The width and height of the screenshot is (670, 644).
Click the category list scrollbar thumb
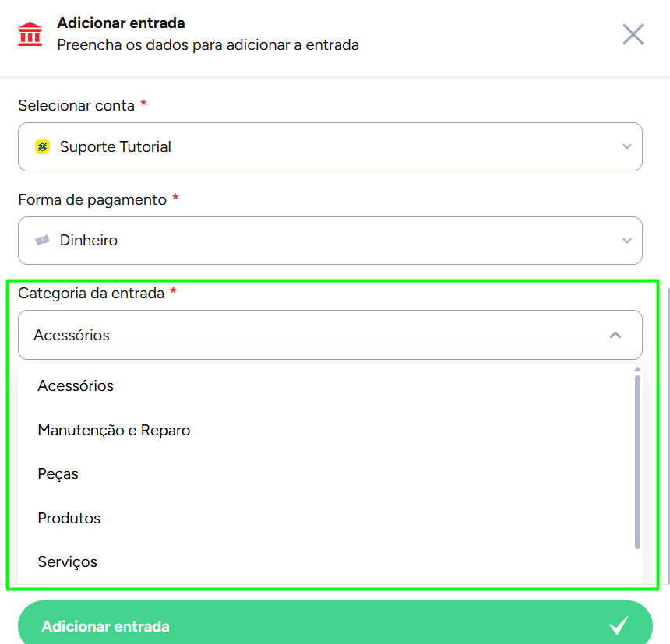(637, 462)
